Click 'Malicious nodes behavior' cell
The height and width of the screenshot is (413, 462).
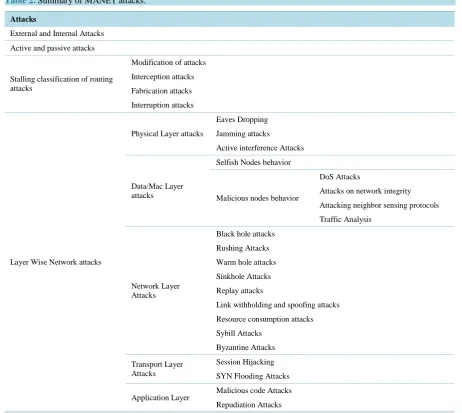(257, 198)
